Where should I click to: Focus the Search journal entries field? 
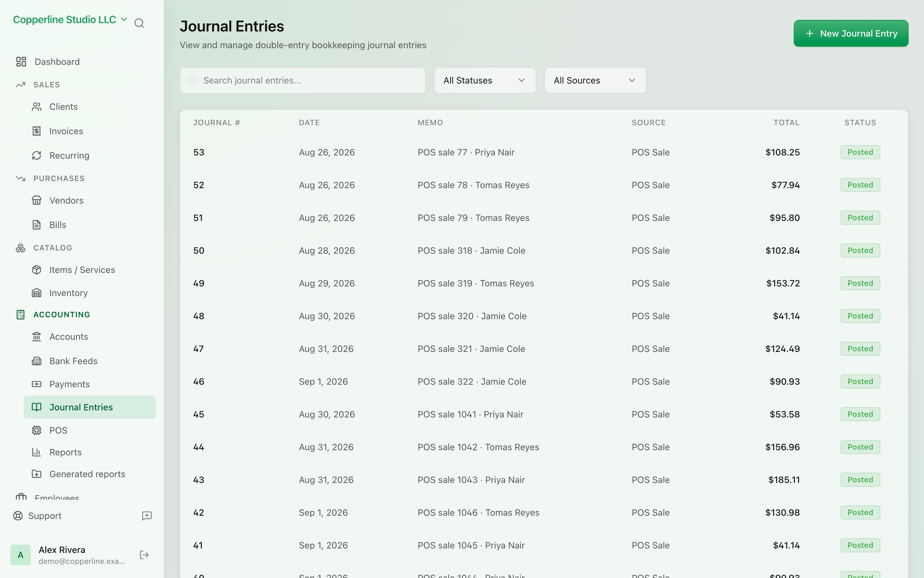[x=303, y=80]
